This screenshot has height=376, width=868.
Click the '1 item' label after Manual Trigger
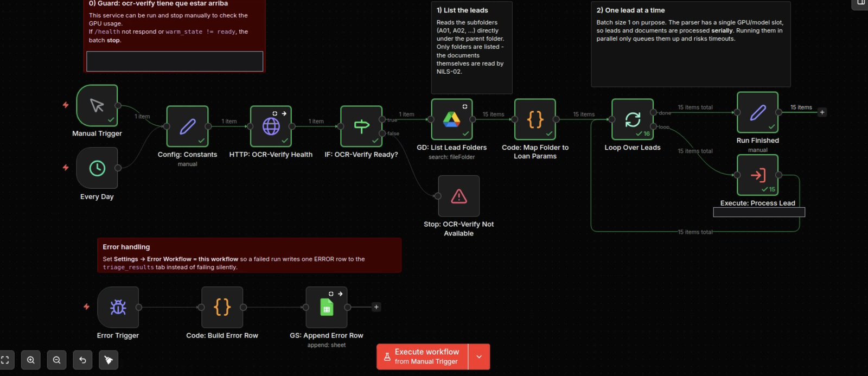click(x=142, y=117)
